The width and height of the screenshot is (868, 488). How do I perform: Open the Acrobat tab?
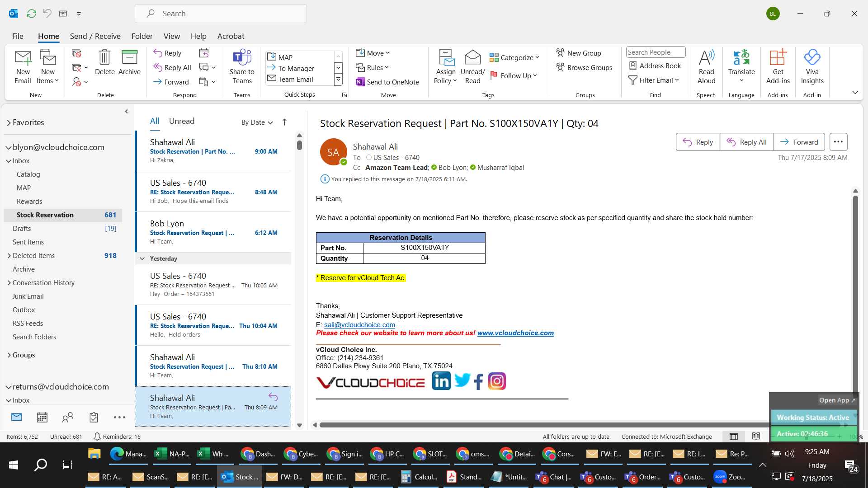[231, 36]
